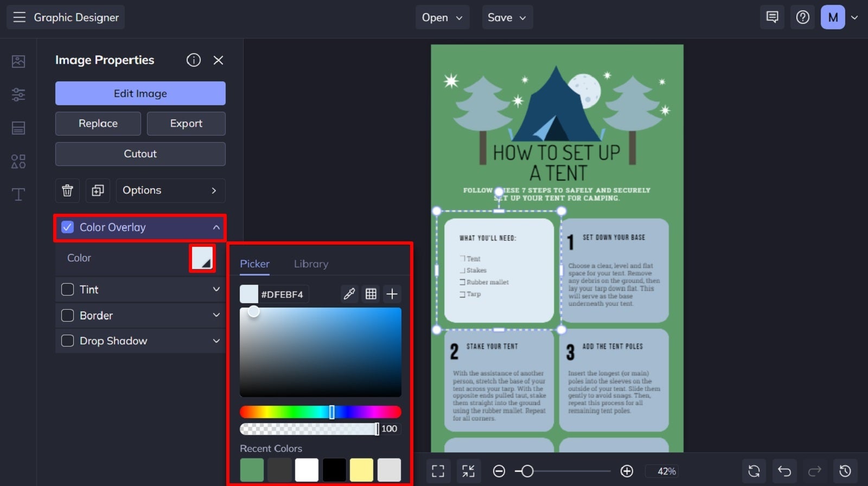This screenshot has width=868, height=486.
Task: Select the dark gray recent color swatch
Action: coord(279,470)
